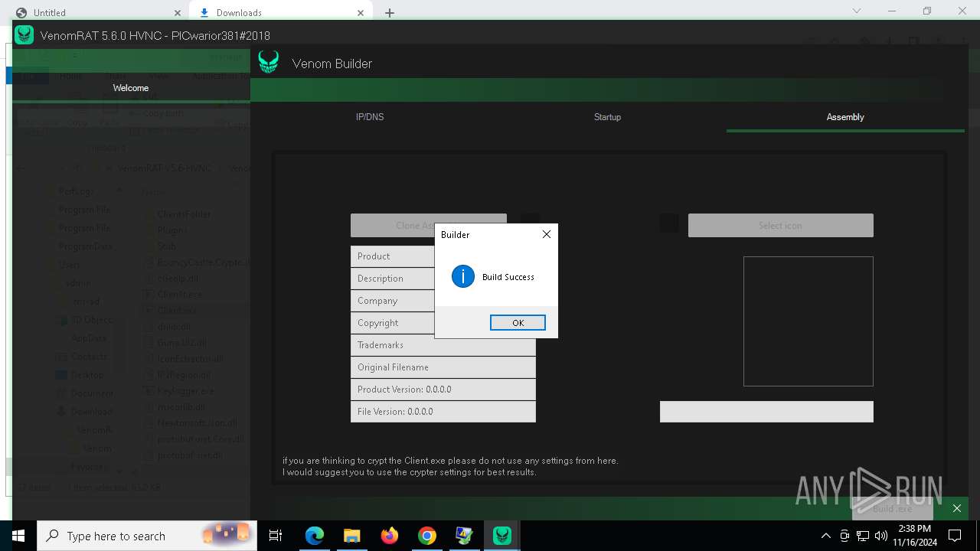This screenshot has height=551, width=980.
Task: Click the network icon in system tray
Action: tap(862, 536)
